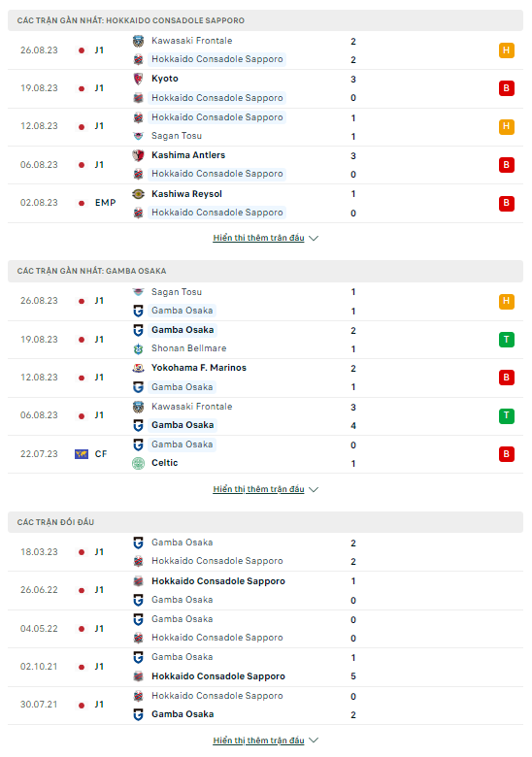Open the 02.10.21 Gamba Osaka 1-5 match row

[266, 667]
